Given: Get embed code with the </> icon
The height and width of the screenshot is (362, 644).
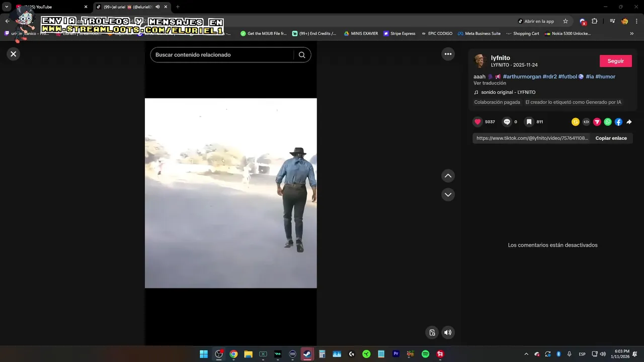Looking at the screenshot, I should 586,122.
